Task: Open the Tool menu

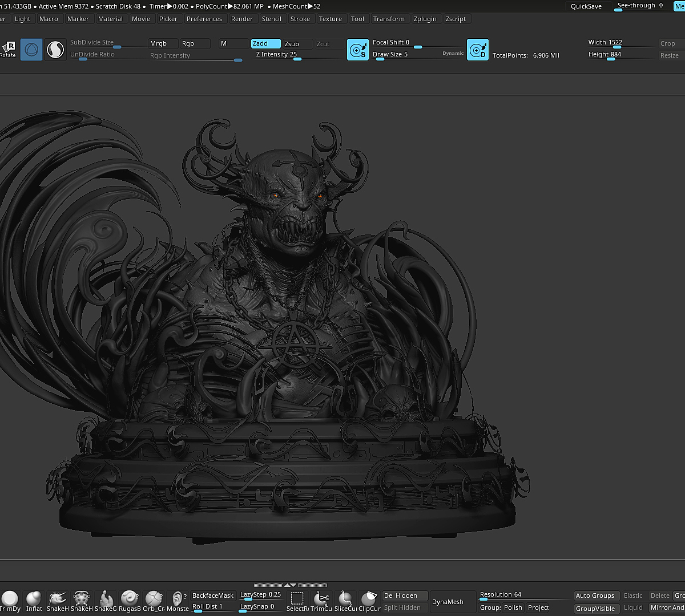Action: point(358,19)
